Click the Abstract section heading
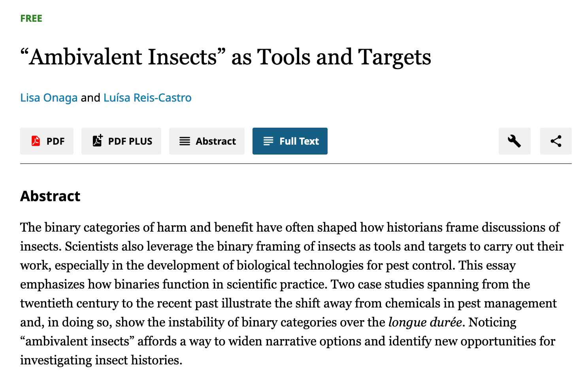The image size is (588, 381). (50, 196)
